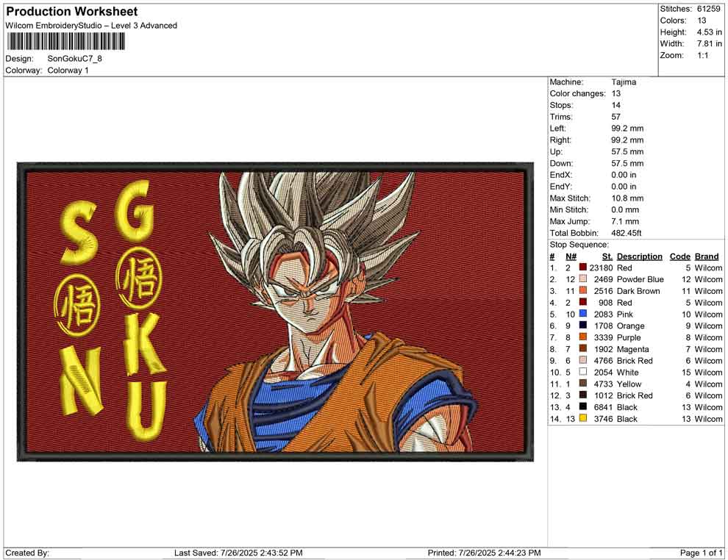This screenshot has height=560, width=728.
Task: Click the white swatch in stop 10
Action: 582,372
